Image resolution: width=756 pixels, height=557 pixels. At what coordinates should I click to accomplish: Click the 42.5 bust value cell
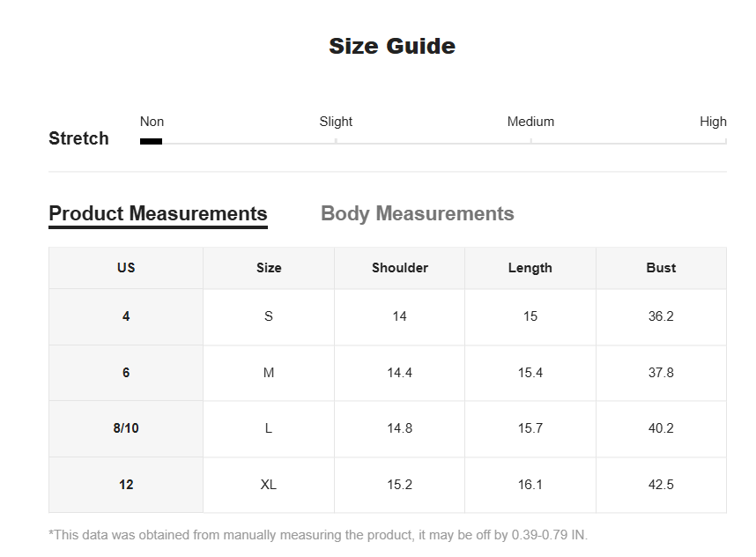point(661,485)
